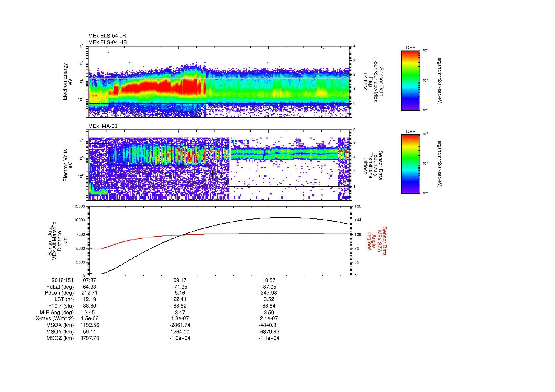Viewport: 555px width, 392px height.
Task: Click the F10.7 value '88.82'
Action: click(180, 306)
